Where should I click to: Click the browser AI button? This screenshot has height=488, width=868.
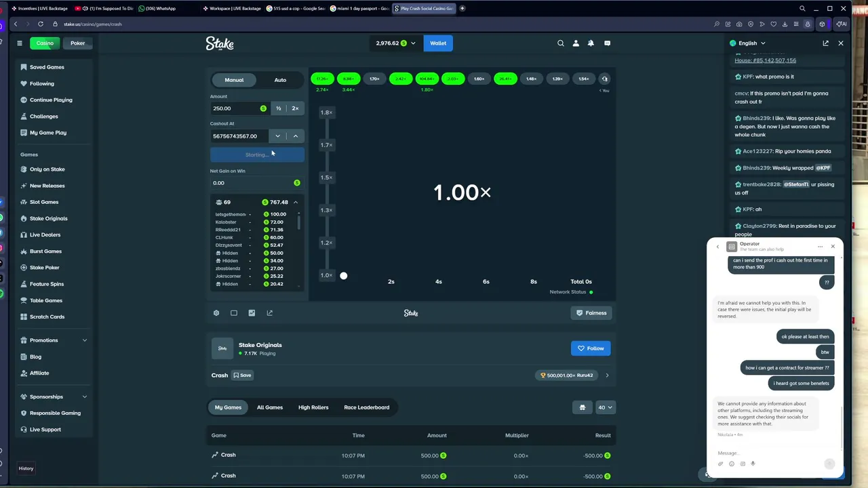[x=842, y=24]
